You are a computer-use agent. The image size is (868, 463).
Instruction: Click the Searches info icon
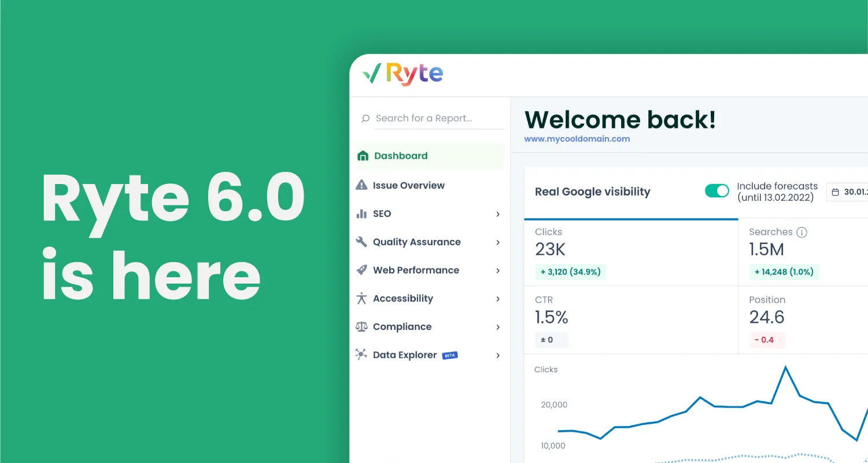(x=801, y=232)
